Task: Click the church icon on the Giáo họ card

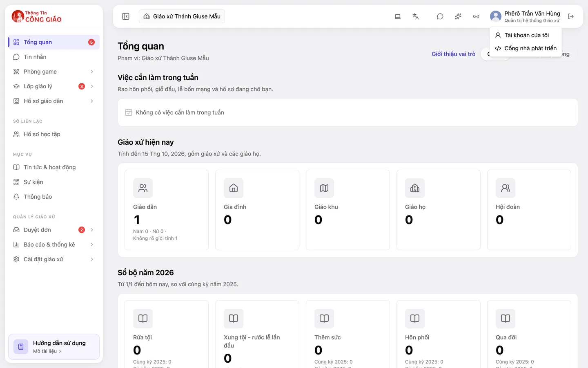Action: pos(415,188)
